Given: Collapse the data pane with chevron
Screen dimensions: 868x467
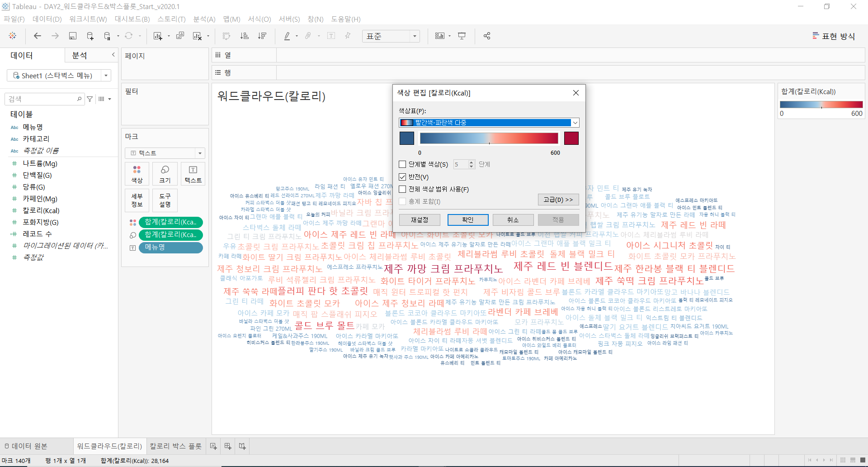Looking at the screenshot, I should click(113, 55).
